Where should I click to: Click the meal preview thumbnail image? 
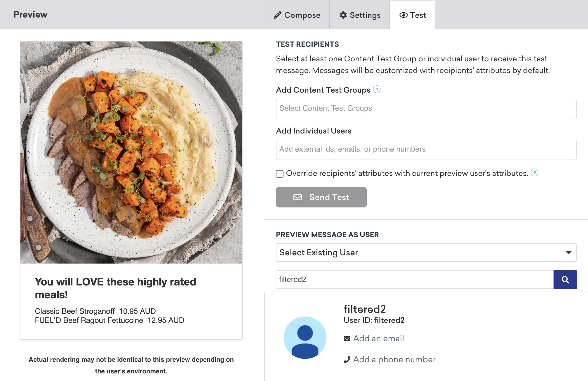[x=132, y=153]
